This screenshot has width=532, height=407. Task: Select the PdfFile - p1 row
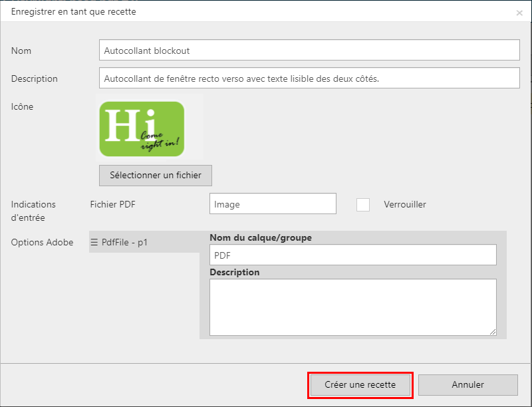click(x=144, y=242)
